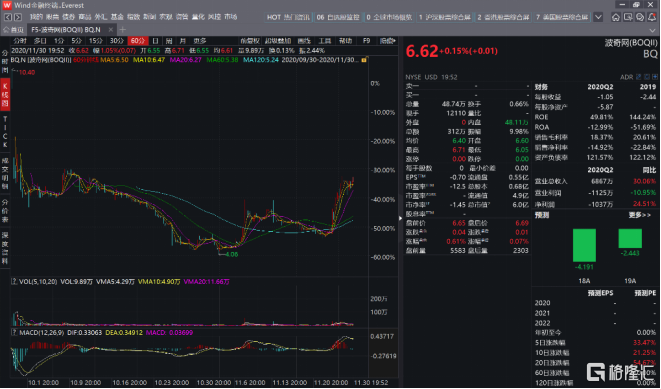Expand the 更多 period options
Screen dimensions: 661x389
(x=200, y=41)
